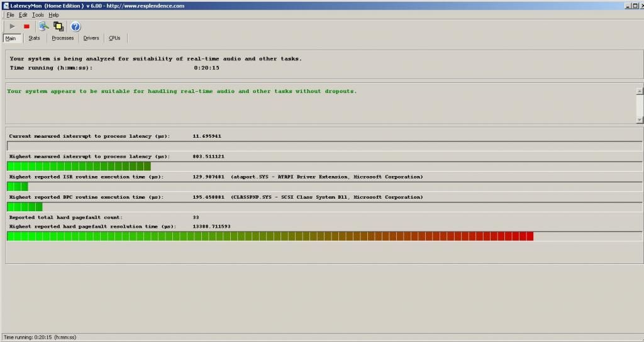644x342 pixels.
Task: Click scroll down arrow in the message box
Action: (x=640, y=119)
